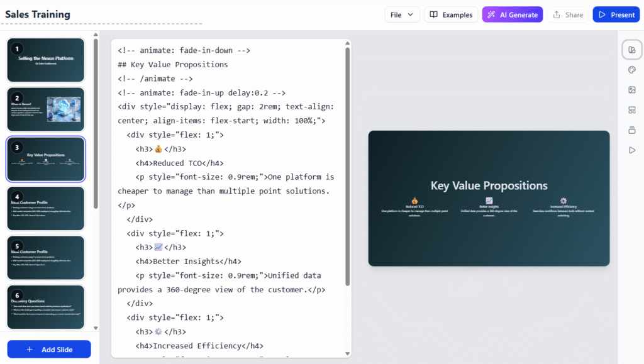
Task: Open the design swatch panel icon
Action: coord(632,50)
